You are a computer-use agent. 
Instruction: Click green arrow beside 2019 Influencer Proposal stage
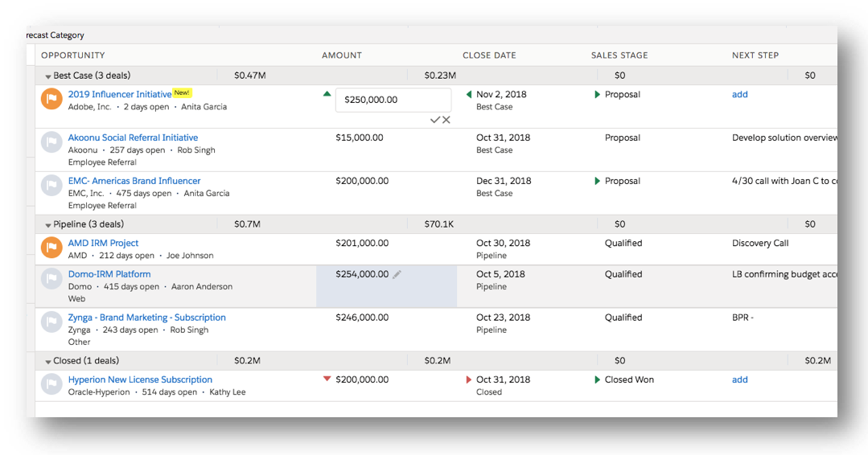click(x=598, y=94)
